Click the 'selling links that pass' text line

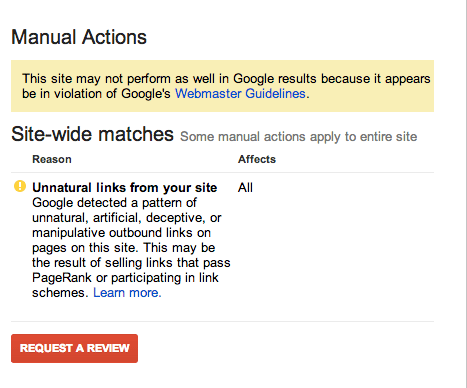131,263
